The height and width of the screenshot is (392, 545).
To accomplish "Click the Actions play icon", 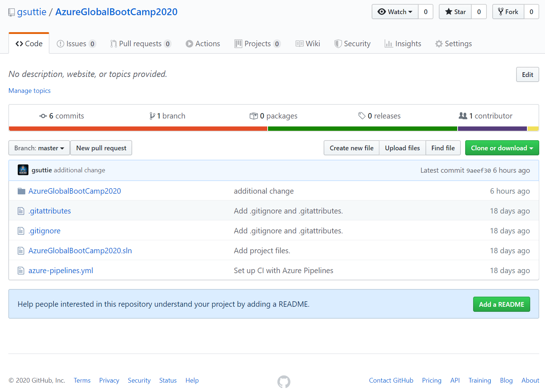I will pos(189,44).
